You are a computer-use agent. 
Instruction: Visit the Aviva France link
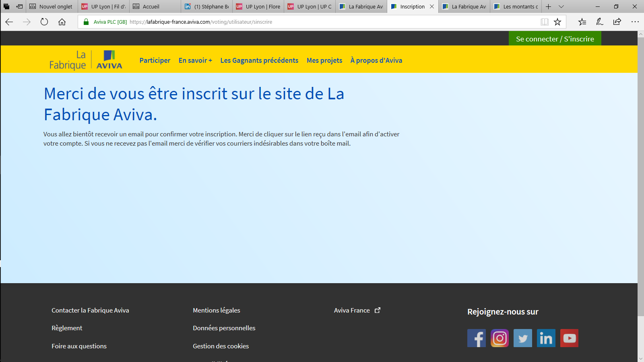352,310
